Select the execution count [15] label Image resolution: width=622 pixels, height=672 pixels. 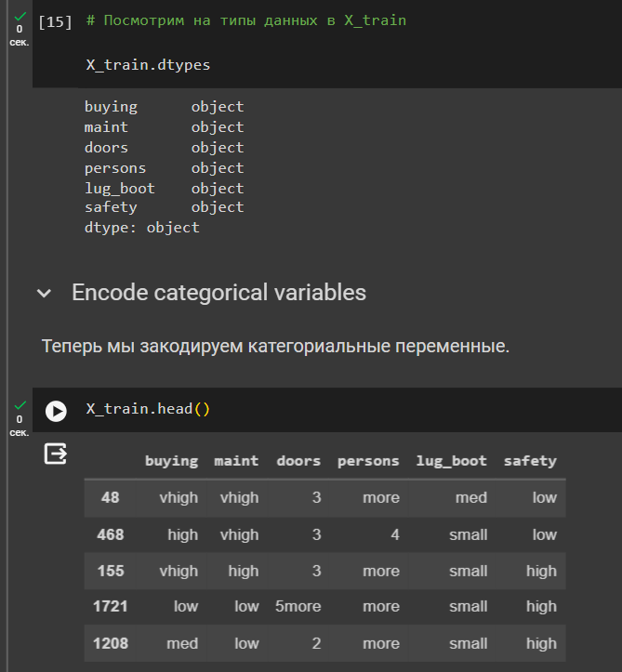click(55, 21)
